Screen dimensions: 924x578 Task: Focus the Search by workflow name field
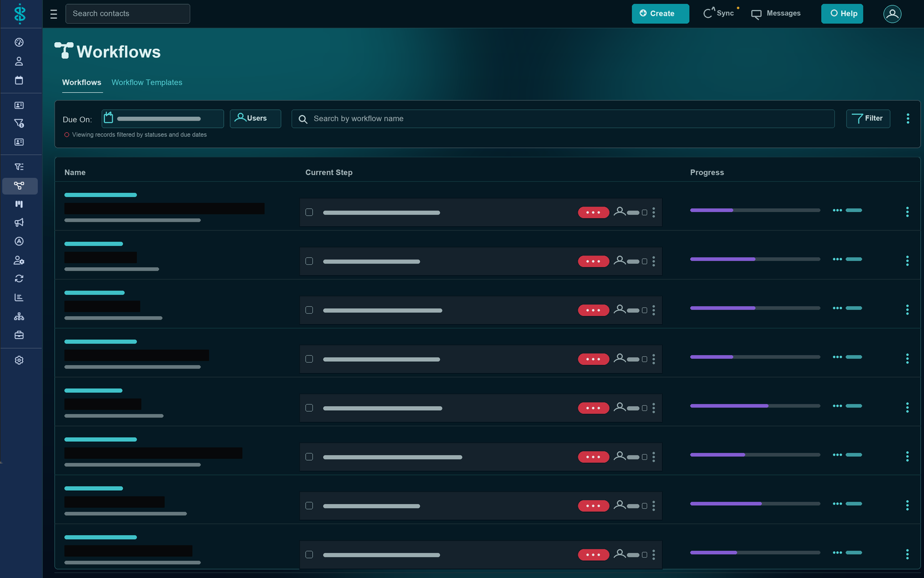click(x=563, y=118)
